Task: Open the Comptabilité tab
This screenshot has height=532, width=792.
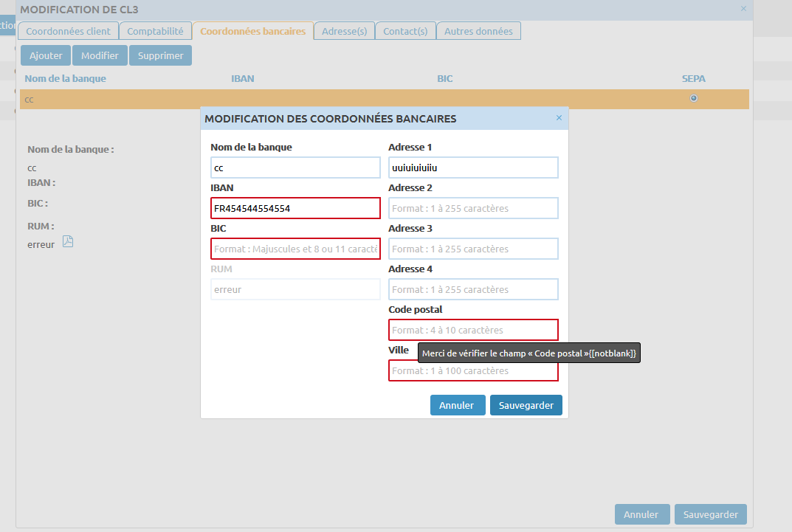Action: coord(155,31)
